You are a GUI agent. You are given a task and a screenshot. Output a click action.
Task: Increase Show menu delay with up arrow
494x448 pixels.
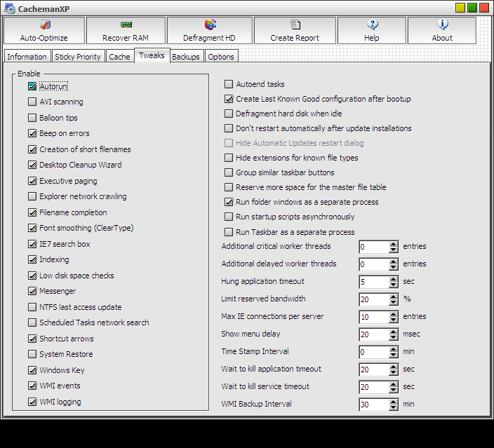pos(394,331)
